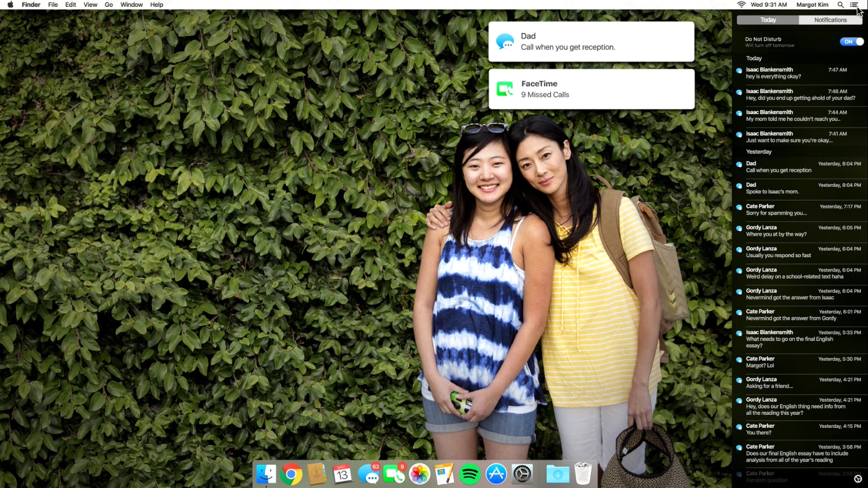
Task: Open Messages from the dock
Action: (x=368, y=474)
